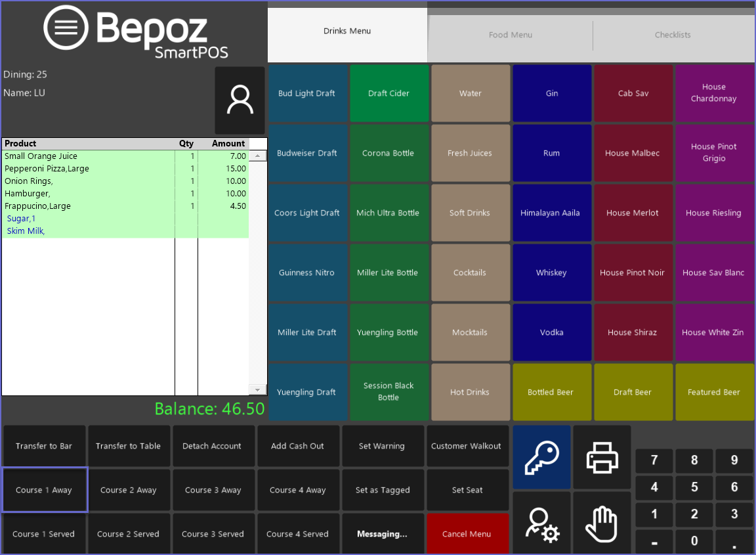
Task: Select Onion Rings order line
Action: [x=125, y=181]
